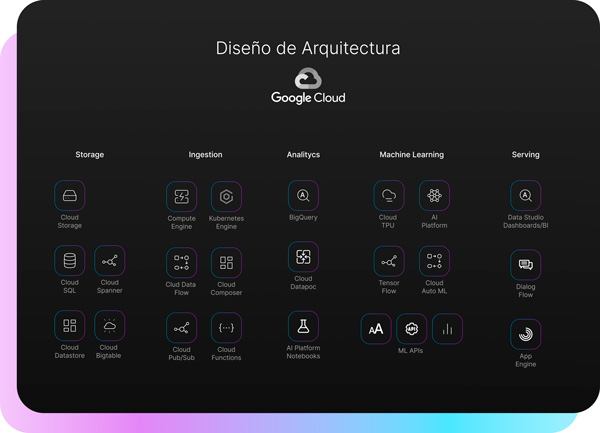Click the Cloud Functions icon
This screenshot has height=433, width=600.
pyautogui.click(x=226, y=328)
